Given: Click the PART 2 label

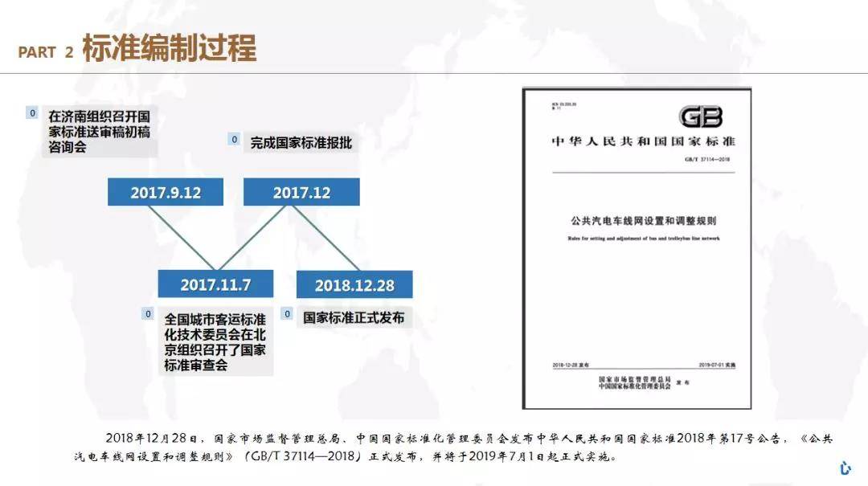Looking at the screenshot, I should pyautogui.click(x=46, y=52).
